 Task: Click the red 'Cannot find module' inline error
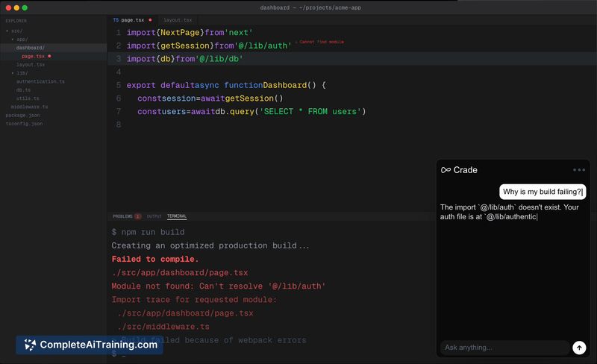[x=322, y=42]
